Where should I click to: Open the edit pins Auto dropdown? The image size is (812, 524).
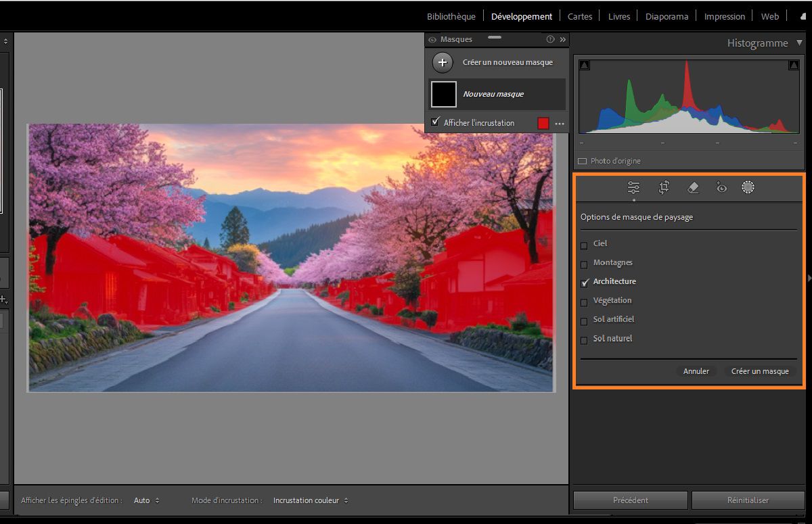tap(146, 500)
